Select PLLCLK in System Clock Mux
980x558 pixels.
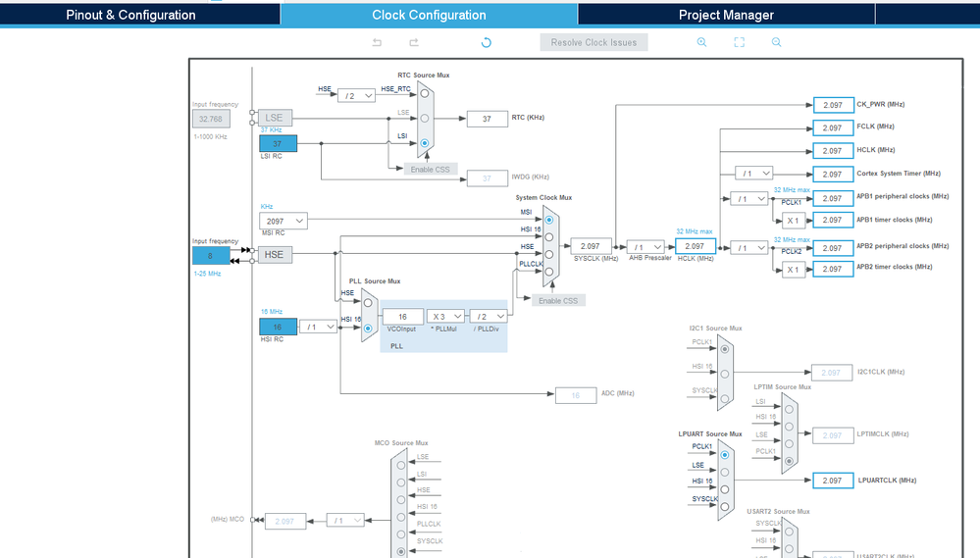[x=548, y=272]
